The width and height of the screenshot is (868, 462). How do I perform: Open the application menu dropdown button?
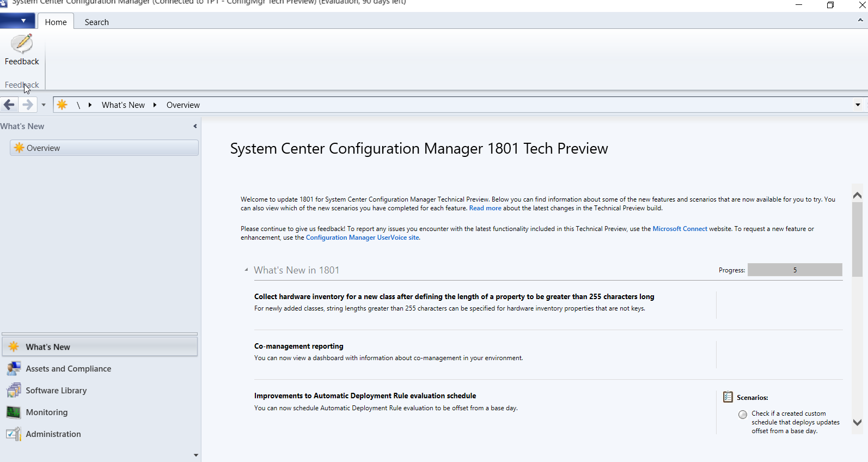tap(17, 21)
